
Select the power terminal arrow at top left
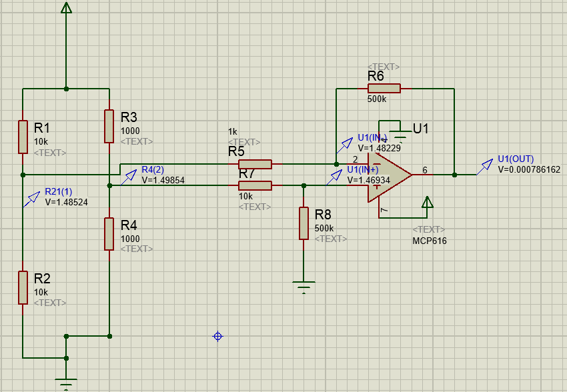pos(66,10)
